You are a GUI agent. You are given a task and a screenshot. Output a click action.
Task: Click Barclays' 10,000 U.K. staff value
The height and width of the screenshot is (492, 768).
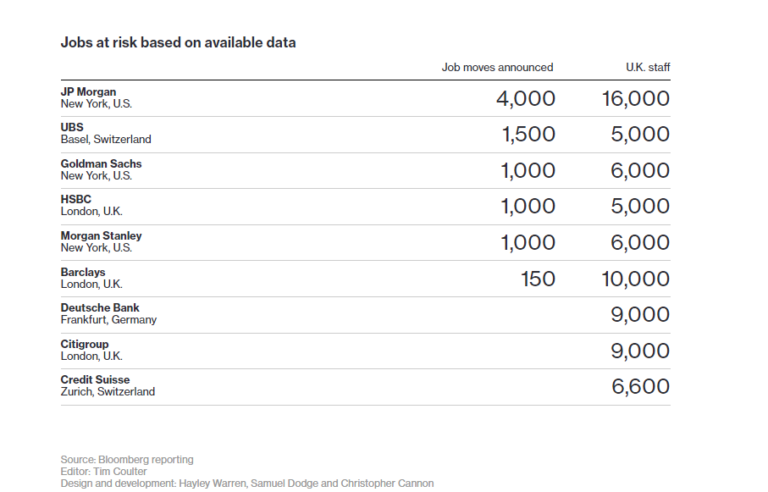click(636, 279)
